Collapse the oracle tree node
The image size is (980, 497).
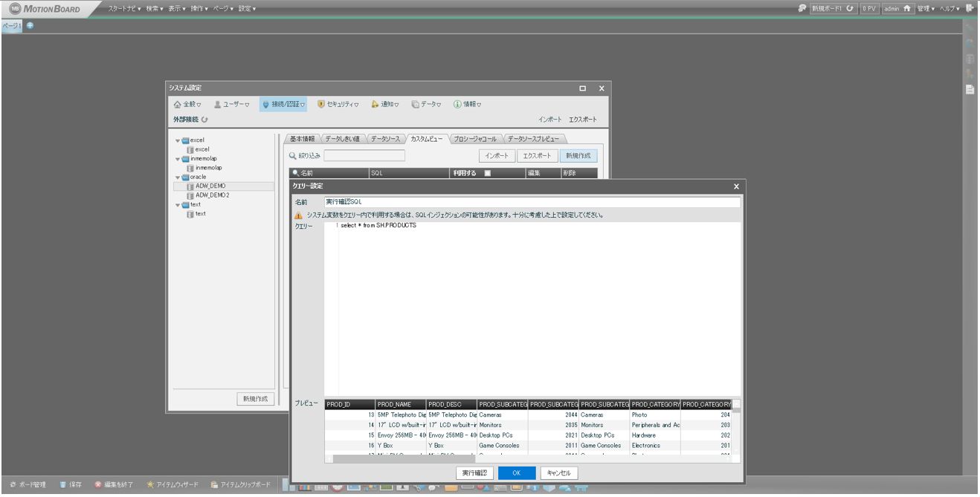(178, 177)
